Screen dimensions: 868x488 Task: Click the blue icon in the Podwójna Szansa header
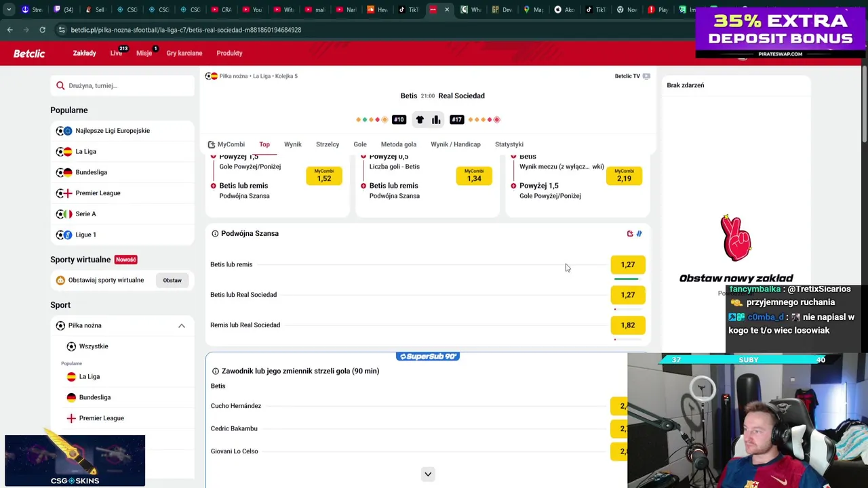click(639, 233)
